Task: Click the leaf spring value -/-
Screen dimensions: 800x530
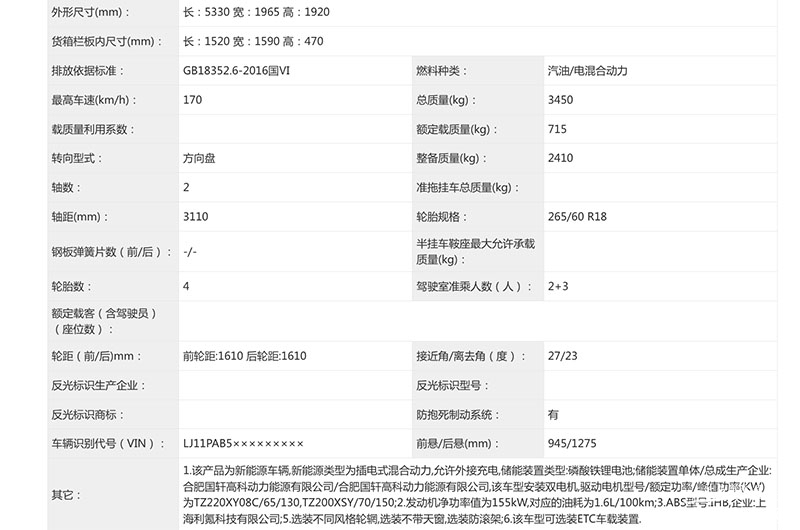Action: [x=190, y=252]
